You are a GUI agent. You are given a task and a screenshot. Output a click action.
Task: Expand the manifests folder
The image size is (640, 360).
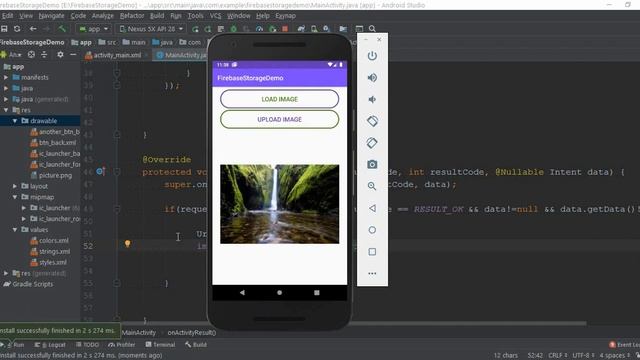(6, 77)
